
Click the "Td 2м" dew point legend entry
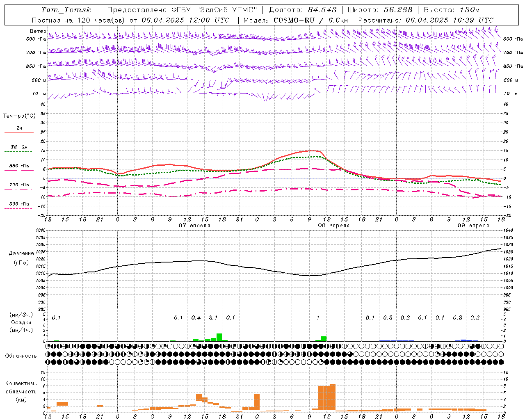coord(19,147)
